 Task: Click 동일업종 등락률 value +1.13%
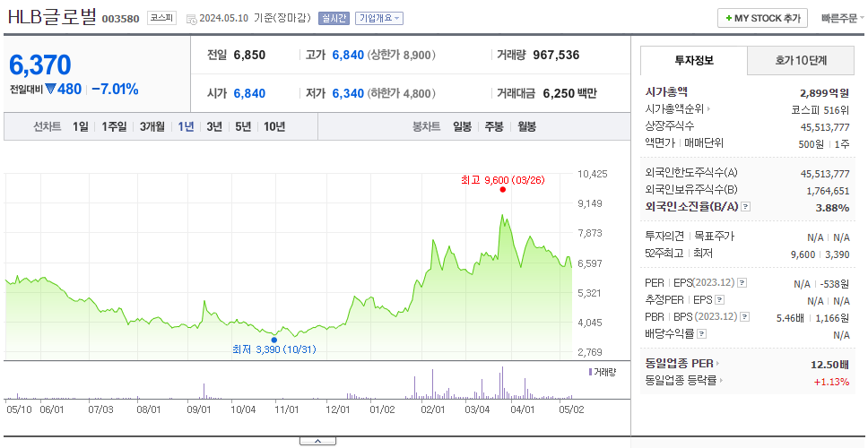(831, 381)
